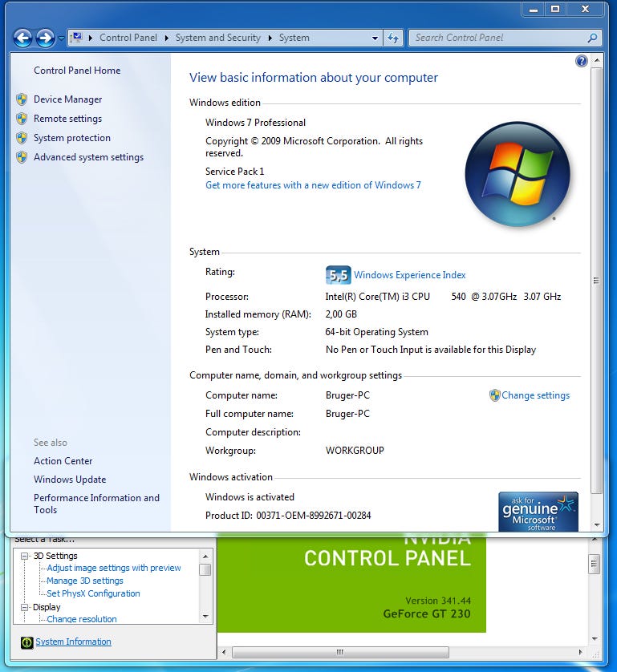
Task: Click the System window vertical scrollbar thumb
Action: pyautogui.click(x=596, y=281)
